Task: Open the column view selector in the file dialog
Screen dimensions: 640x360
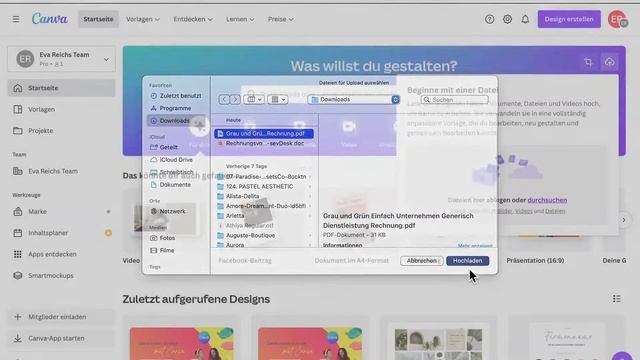Action: point(254,100)
